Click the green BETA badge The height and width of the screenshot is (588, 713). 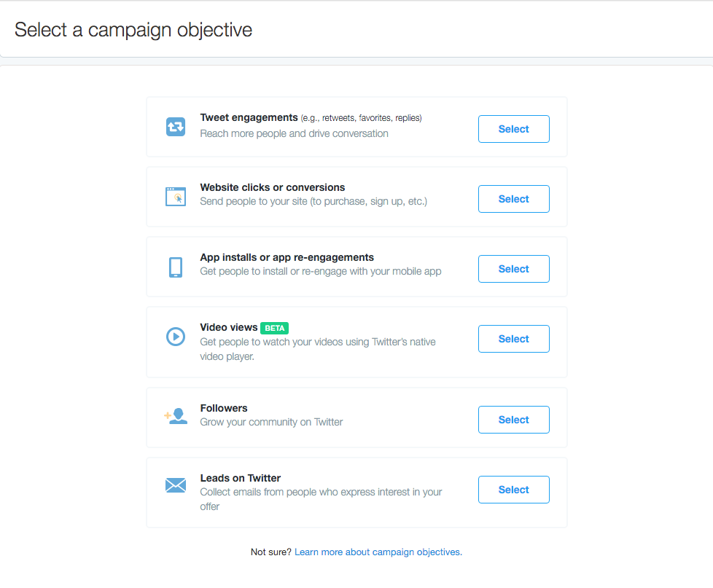point(274,328)
